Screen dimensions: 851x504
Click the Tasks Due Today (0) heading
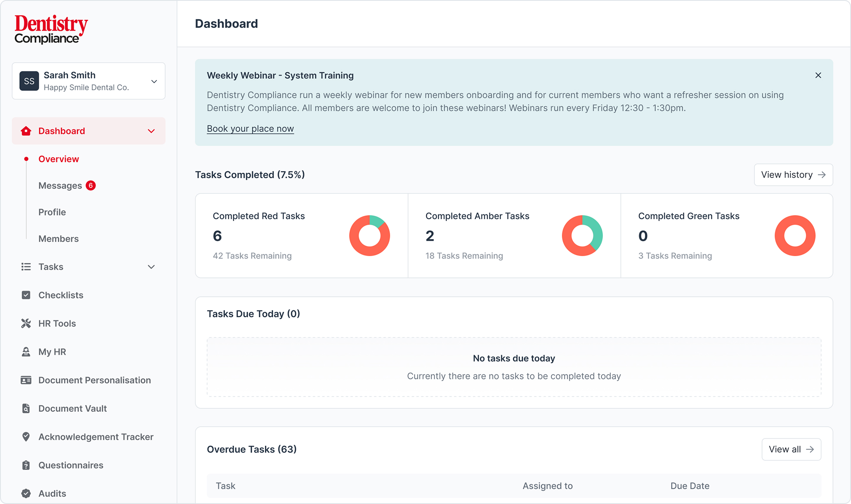pyautogui.click(x=253, y=314)
